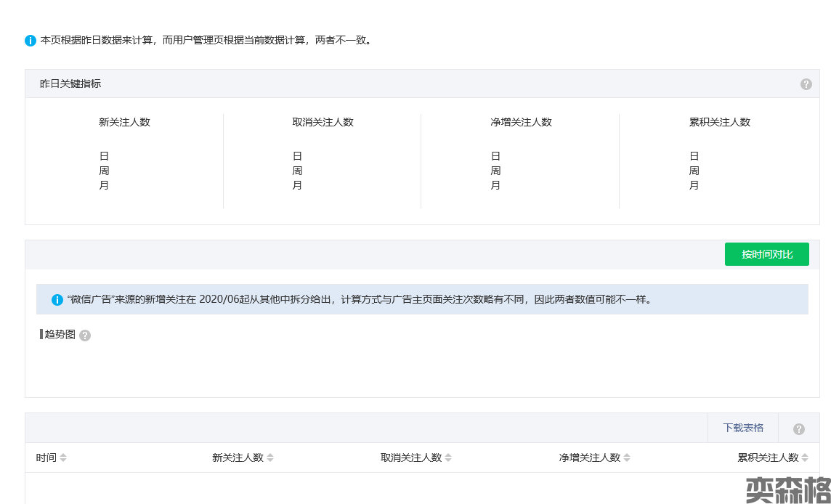The height and width of the screenshot is (504, 831).
Task: Click the blue info icon at page top
Action: (x=31, y=41)
